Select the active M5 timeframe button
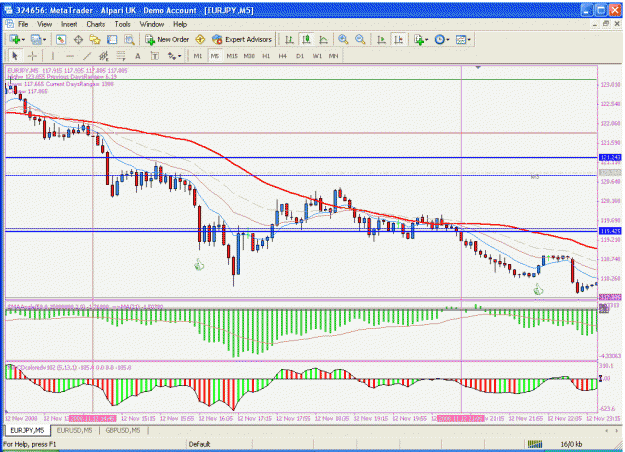 click(215, 56)
